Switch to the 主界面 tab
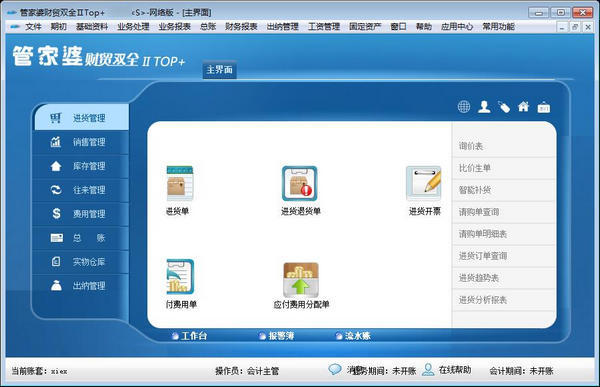This screenshot has width=600, height=387. point(219,70)
